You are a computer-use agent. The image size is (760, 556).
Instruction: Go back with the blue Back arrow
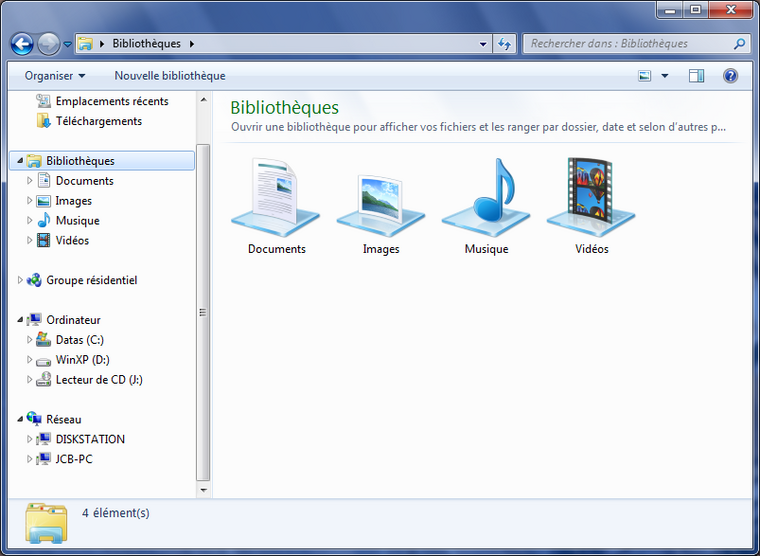[x=22, y=44]
